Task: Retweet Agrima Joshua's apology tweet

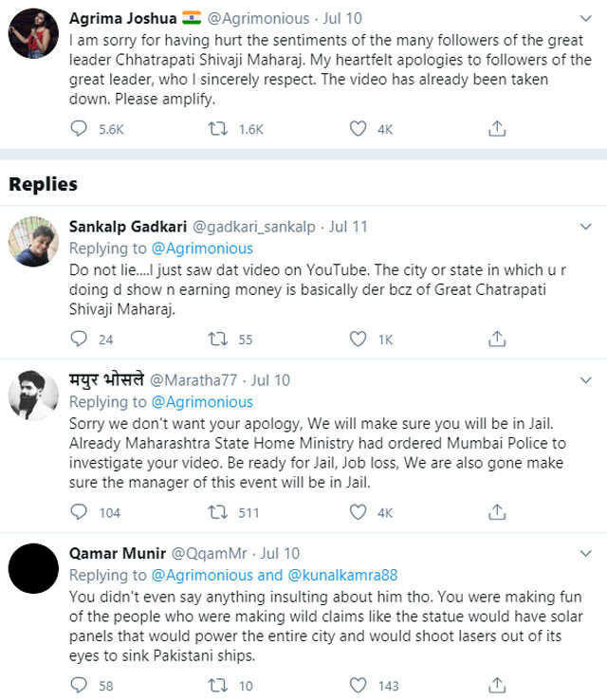Action: [217, 129]
